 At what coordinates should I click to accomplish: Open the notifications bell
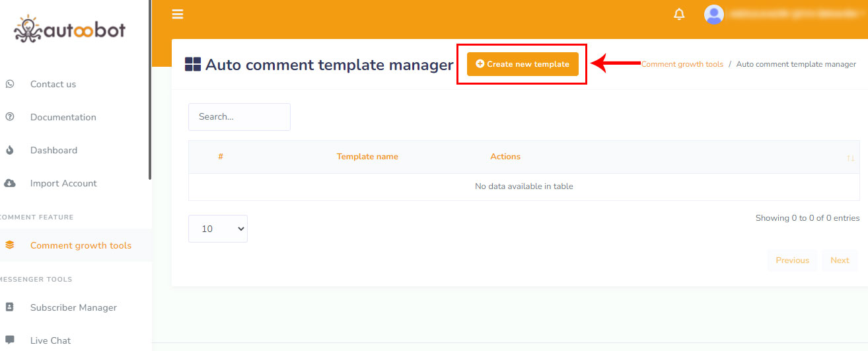(679, 15)
